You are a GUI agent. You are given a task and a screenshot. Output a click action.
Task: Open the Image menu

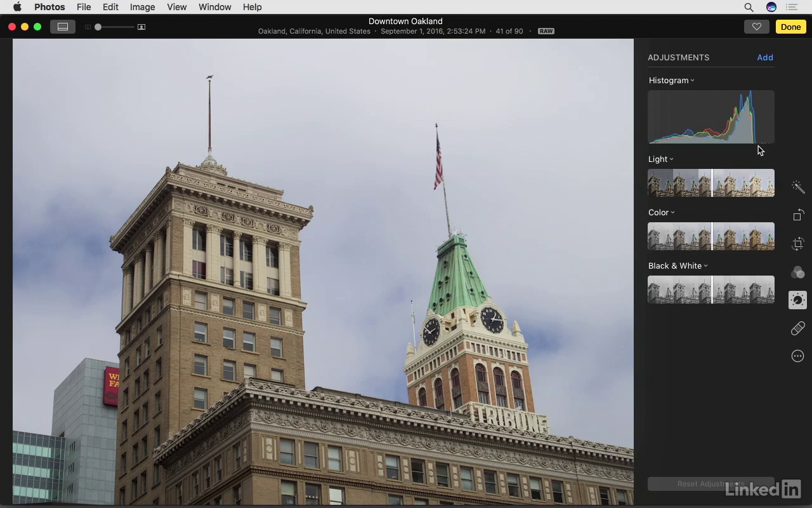142,7
